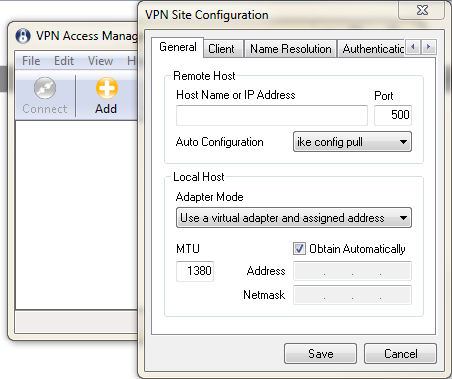
Task: Open the Authentication tab
Action: (x=371, y=49)
